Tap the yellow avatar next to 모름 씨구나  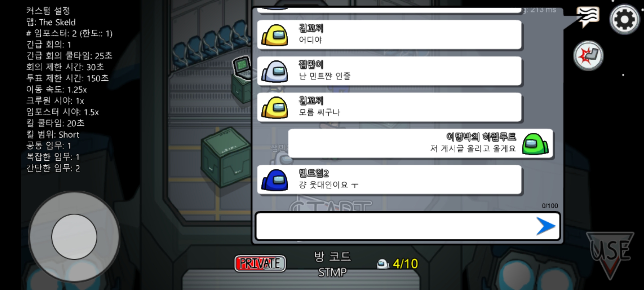pos(275,107)
